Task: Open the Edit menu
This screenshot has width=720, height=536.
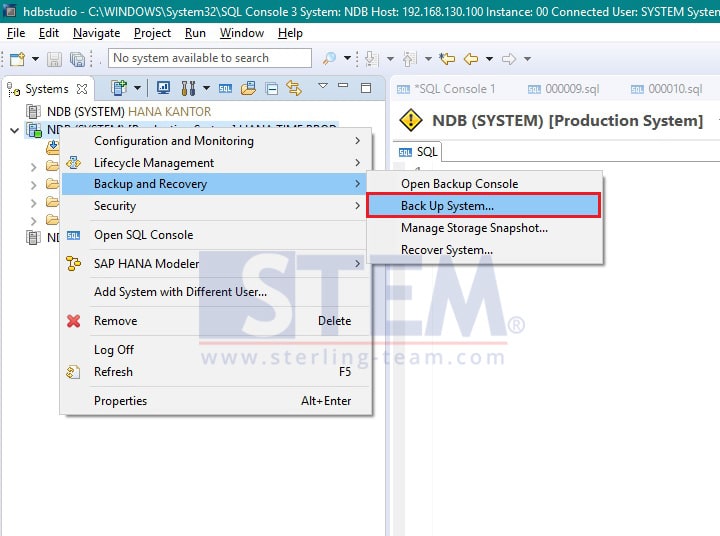Action: click(49, 33)
